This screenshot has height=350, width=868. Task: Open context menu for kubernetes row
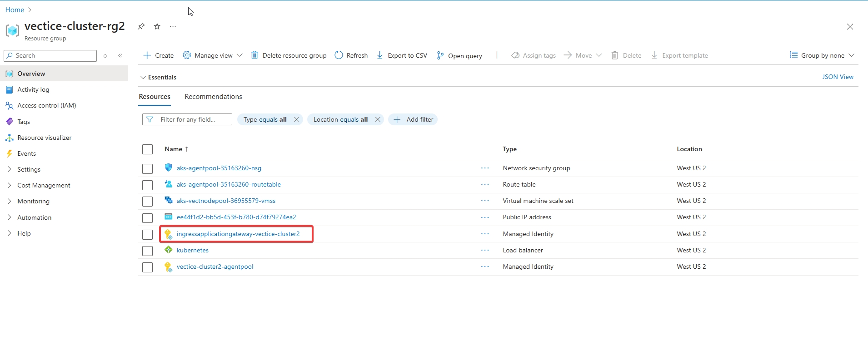pos(485,250)
